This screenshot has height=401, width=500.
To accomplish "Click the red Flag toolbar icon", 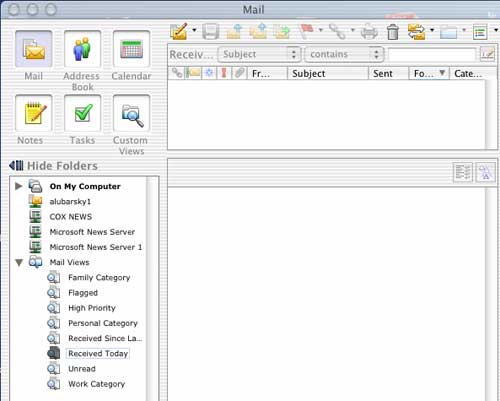I will [x=306, y=31].
